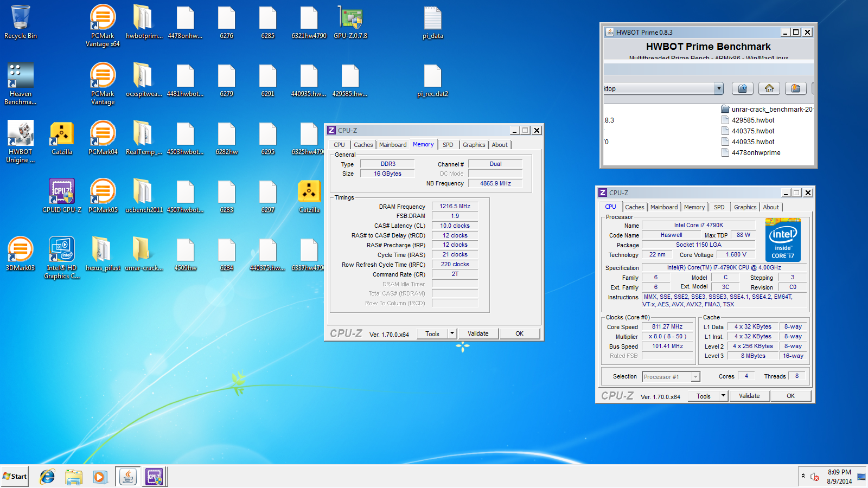Click Core Speed value 811.27 MHz
This screenshot has height=488, width=868.
667,326
